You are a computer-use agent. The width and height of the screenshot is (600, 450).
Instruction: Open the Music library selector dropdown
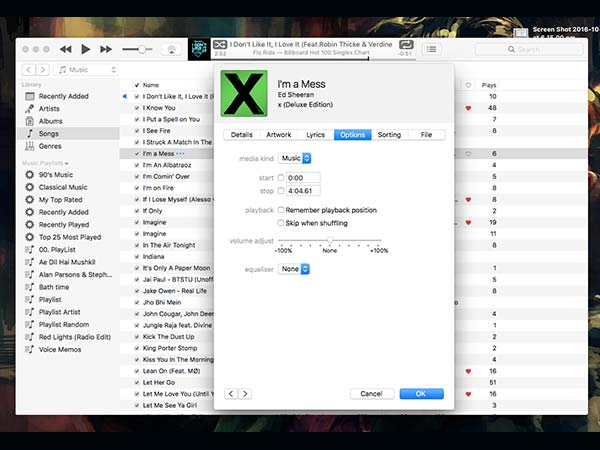[x=86, y=70]
